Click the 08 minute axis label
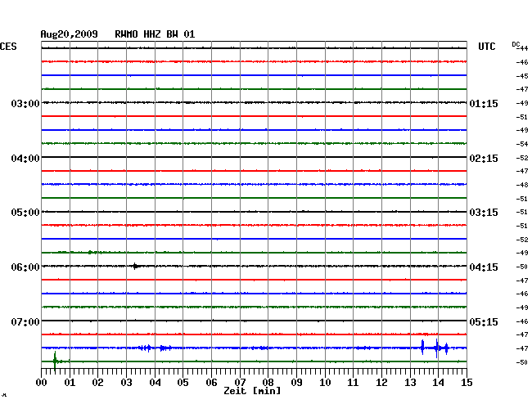532x404 pixels. click(268, 382)
